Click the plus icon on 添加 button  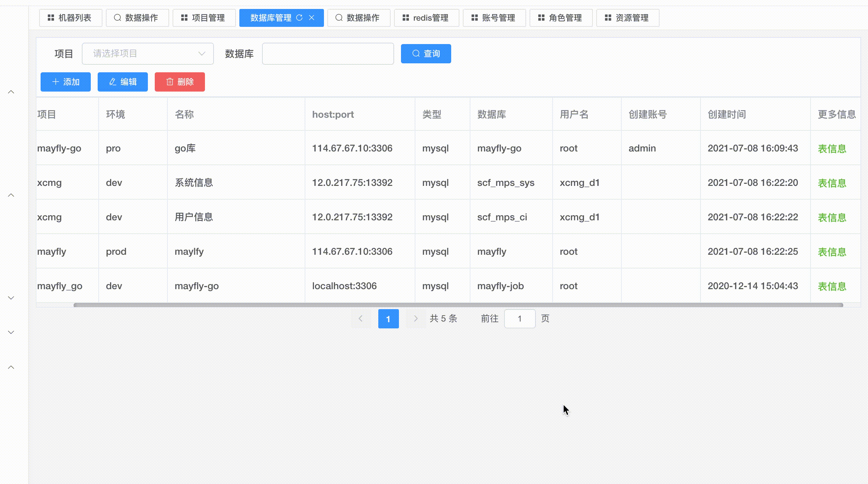(56, 82)
